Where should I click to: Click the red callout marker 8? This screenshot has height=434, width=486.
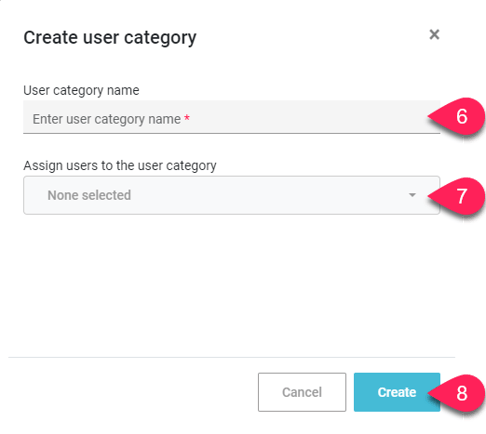[x=458, y=393]
